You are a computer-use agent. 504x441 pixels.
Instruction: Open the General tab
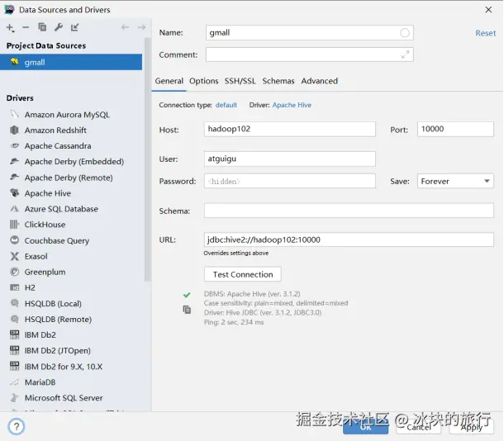(169, 81)
